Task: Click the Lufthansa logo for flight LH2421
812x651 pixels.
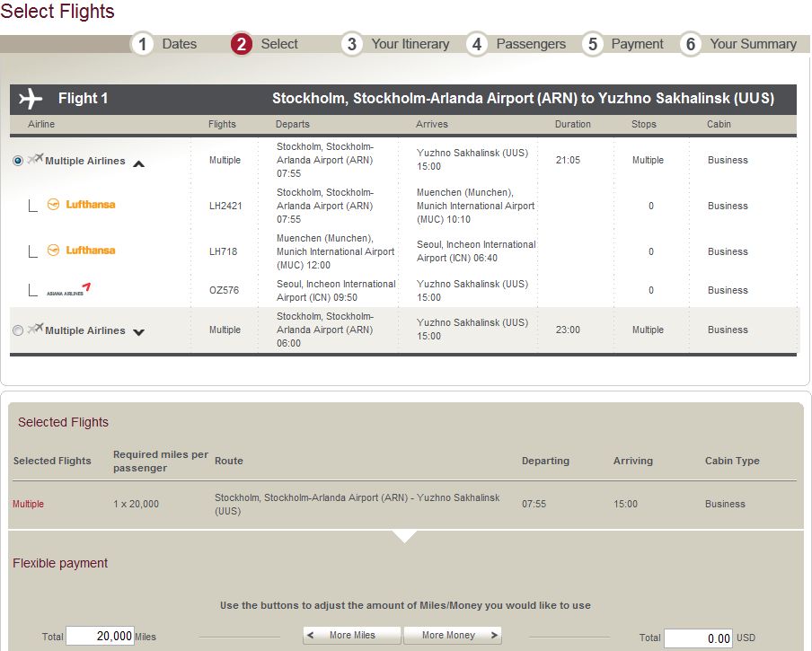Action: point(81,205)
